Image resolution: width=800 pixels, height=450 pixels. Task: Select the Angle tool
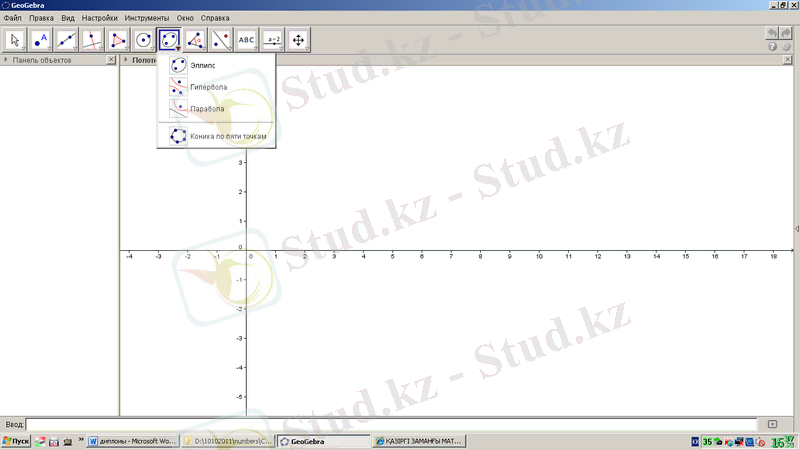(x=195, y=40)
